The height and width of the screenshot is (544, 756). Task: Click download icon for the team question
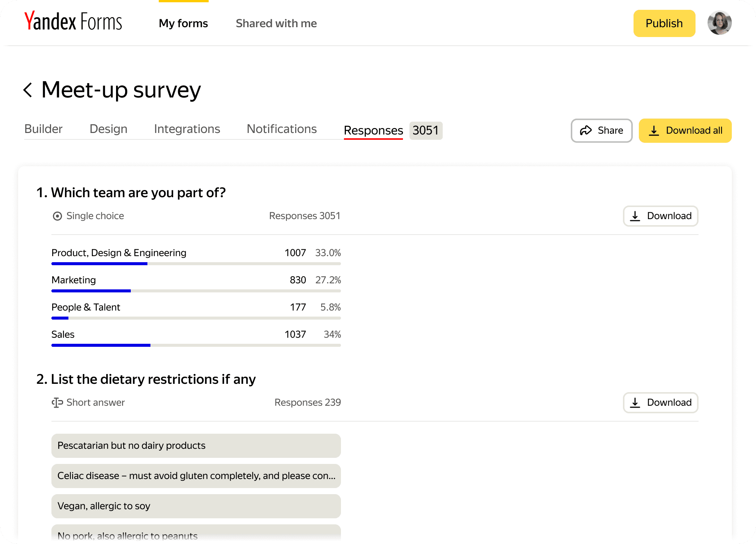click(635, 216)
